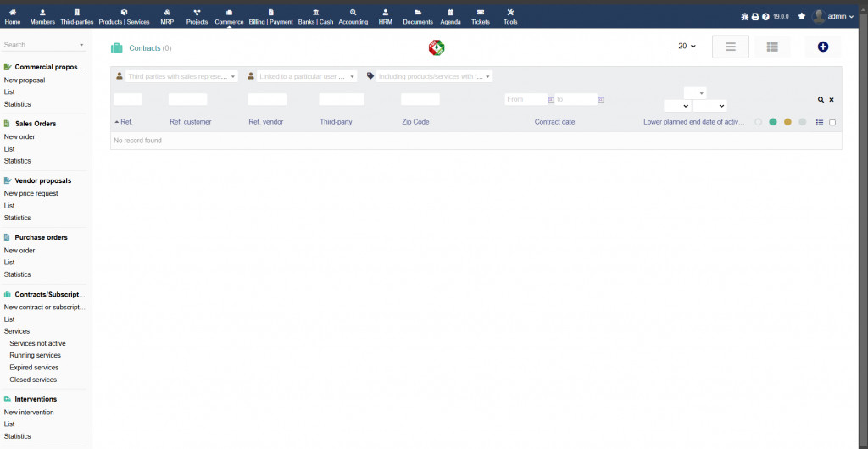This screenshot has height=449, width=868.
Task: Click the green running status circle
Action: pos(773,122)
